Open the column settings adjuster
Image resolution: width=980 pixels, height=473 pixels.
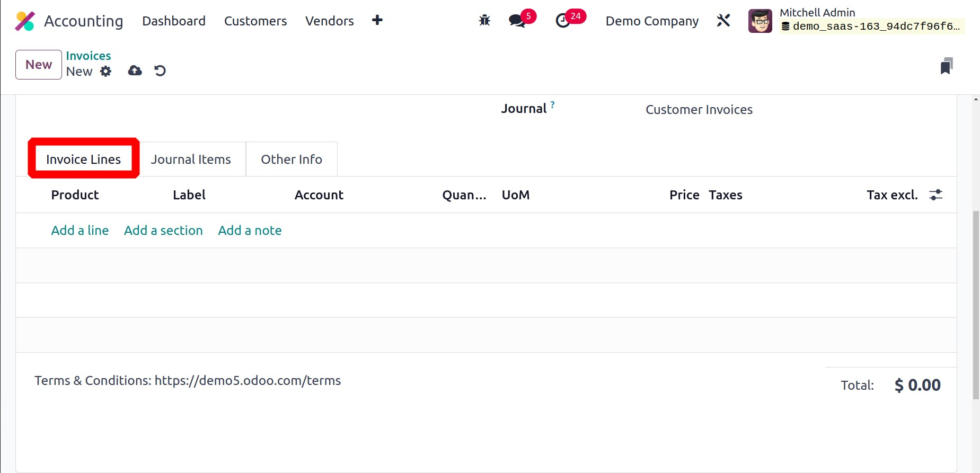point(935,195)
